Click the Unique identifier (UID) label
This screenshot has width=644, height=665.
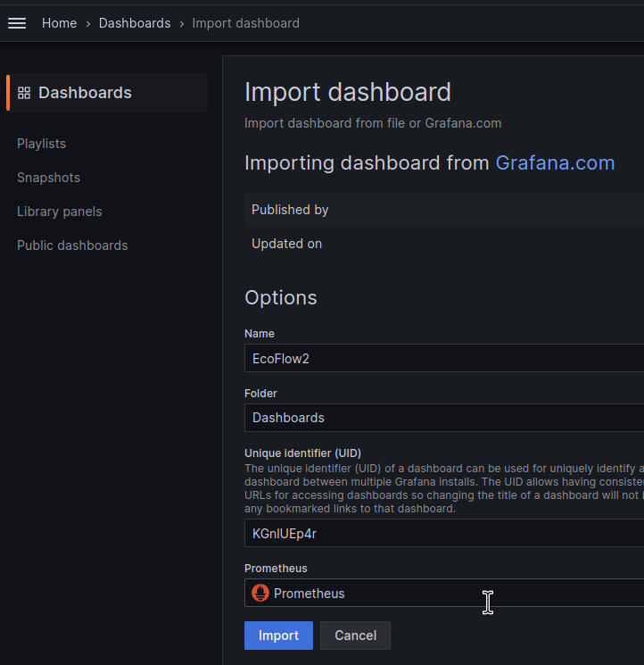coord(303,453)
